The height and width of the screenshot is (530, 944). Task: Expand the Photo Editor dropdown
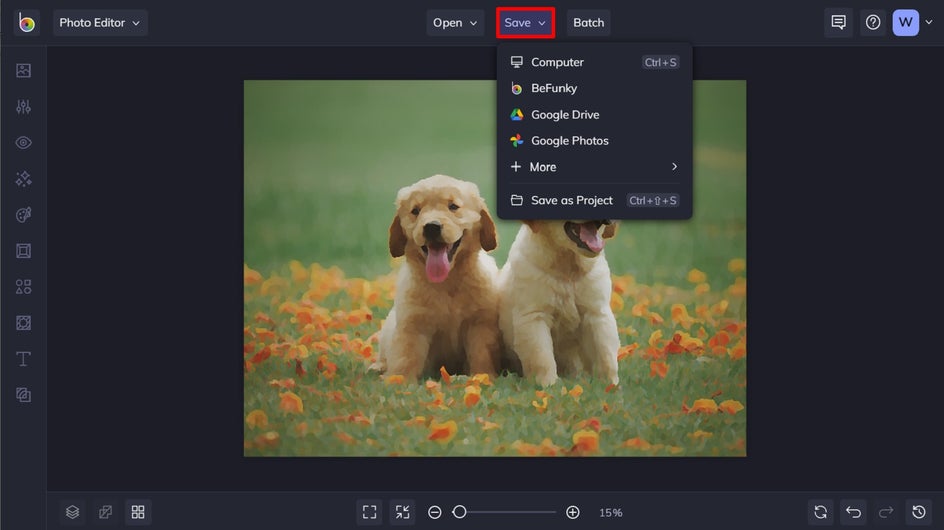(100, 23)
